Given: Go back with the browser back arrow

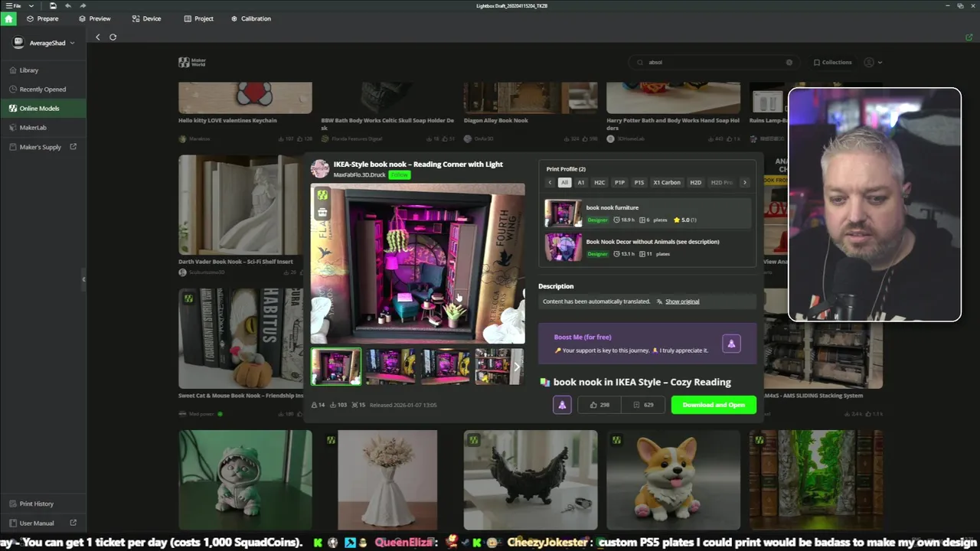Looking at the screenshot, I should (x=97, y=37).
